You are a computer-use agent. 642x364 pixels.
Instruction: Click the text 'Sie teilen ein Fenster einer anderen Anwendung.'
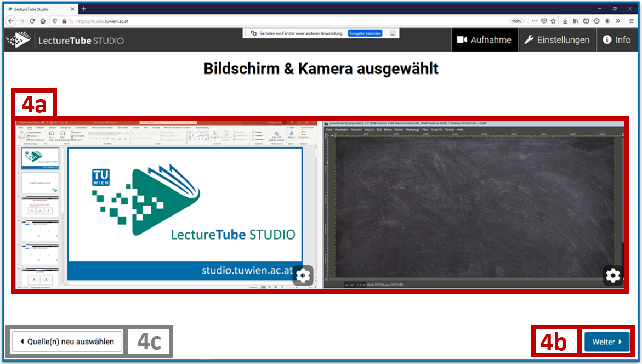(x=302, y=33)
